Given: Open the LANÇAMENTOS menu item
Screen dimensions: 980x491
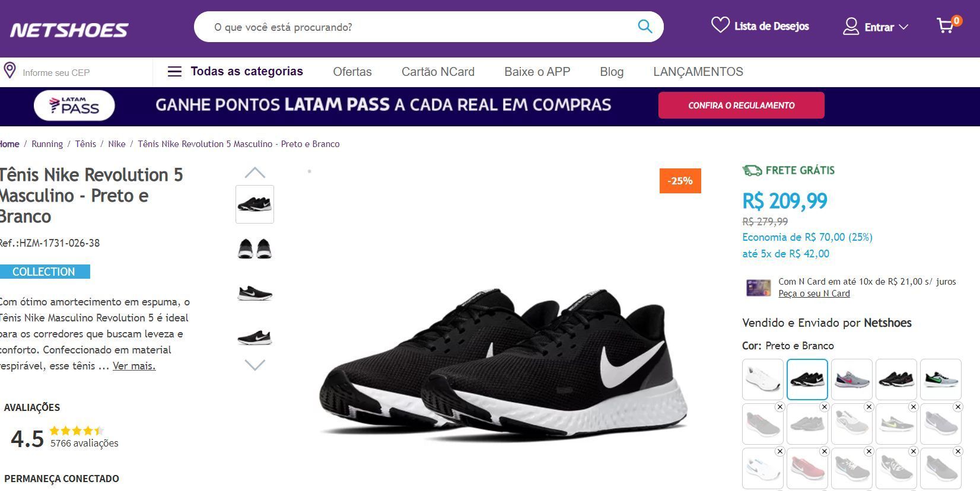Looking at the screenshot, I should tap(698, 72).
